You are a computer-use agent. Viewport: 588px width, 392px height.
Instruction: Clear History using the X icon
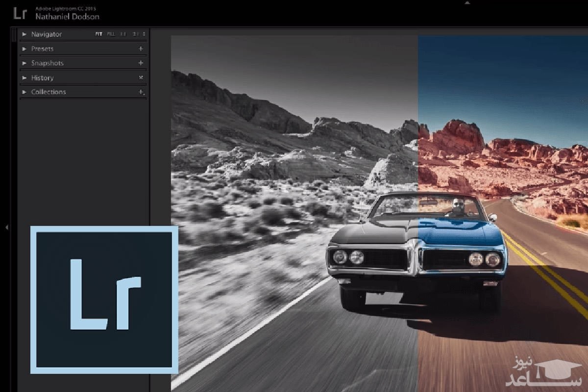pos(141,78)
